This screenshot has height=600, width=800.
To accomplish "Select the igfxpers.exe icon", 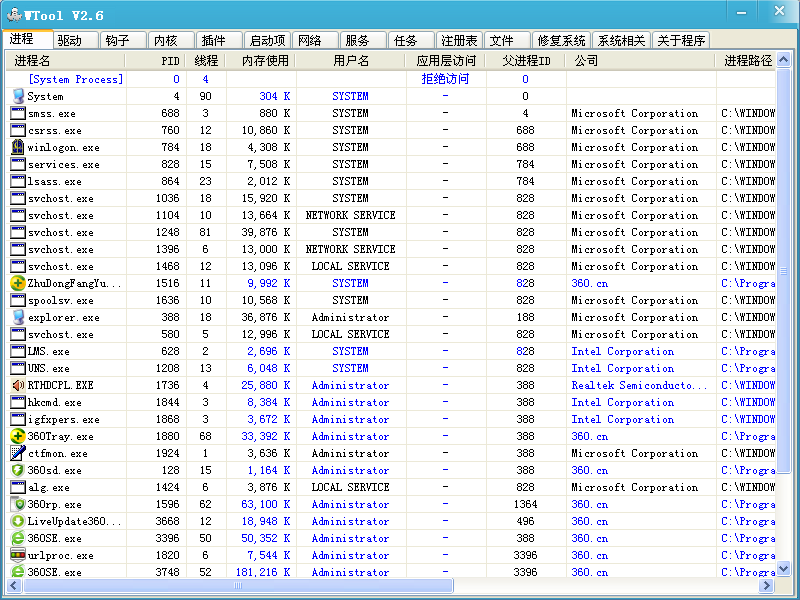I will (18, 419).
